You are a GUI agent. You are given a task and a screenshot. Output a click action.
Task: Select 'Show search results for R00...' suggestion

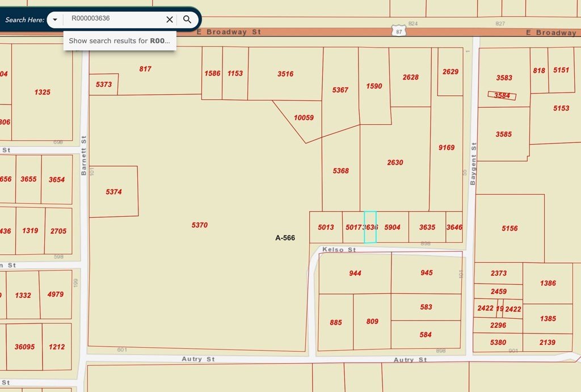pos(119,41)
